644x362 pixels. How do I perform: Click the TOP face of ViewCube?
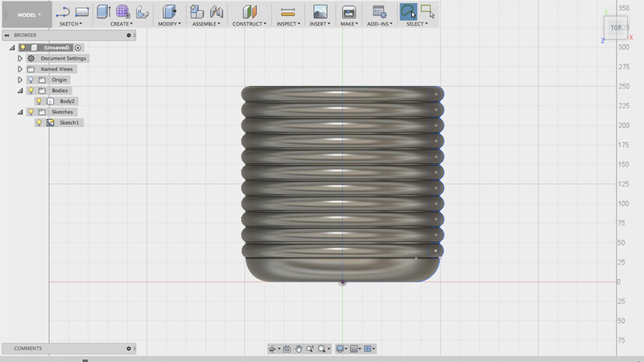pos(615,28)
